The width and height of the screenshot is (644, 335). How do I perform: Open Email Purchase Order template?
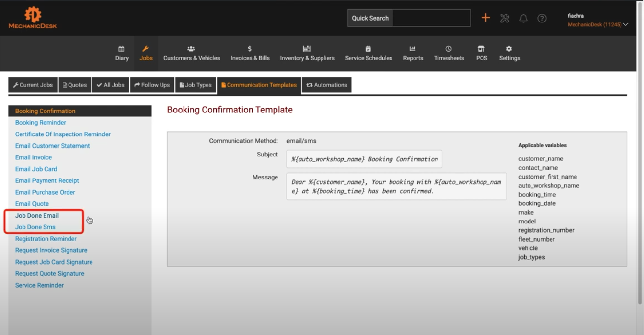tap(45, 192)
